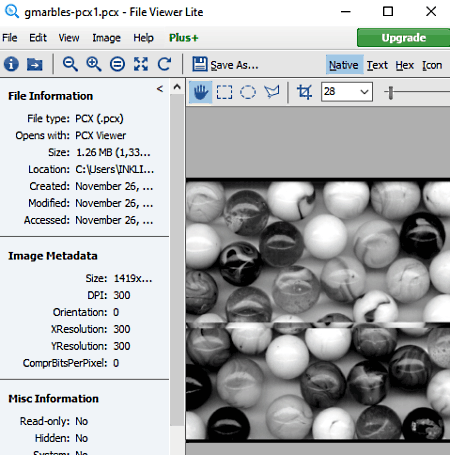Click the green Upgrade button
The image size is (450, 455).
click(x=403, y=38)
